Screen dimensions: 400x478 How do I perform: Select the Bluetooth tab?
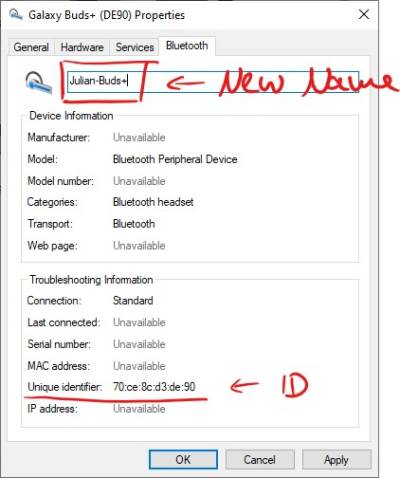(187, 46)
